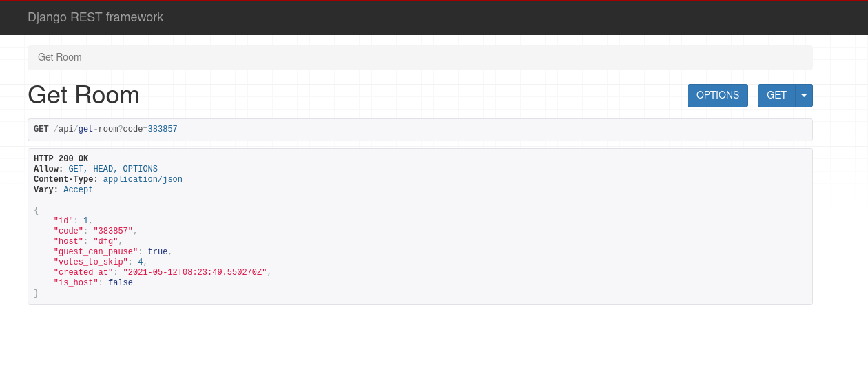Click the "id" key in JSON
This screenshot has height=372, width=868.
point(63,221)
